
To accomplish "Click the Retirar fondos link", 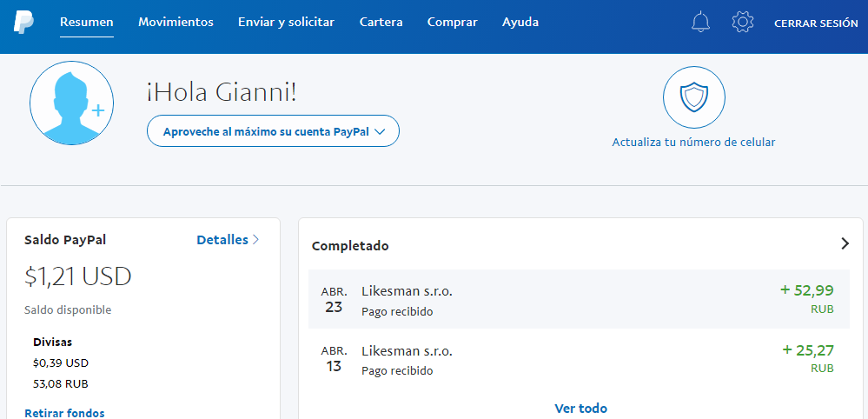I will point(64,413).
